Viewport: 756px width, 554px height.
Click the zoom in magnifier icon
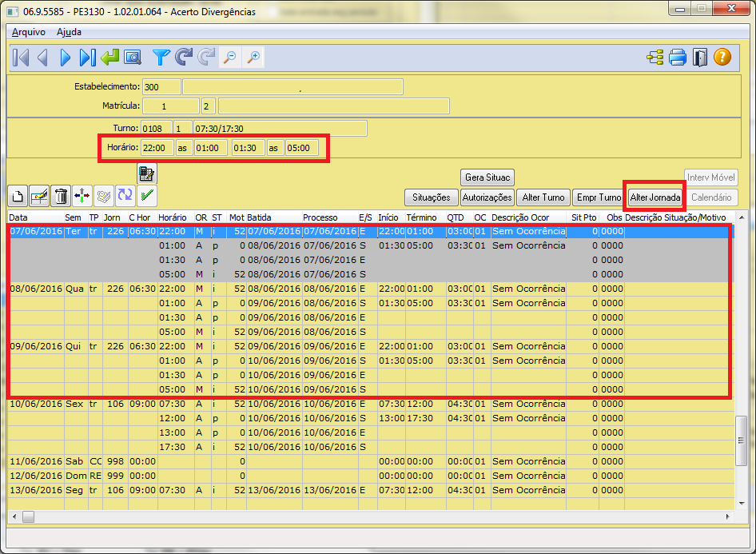[253, 58]
